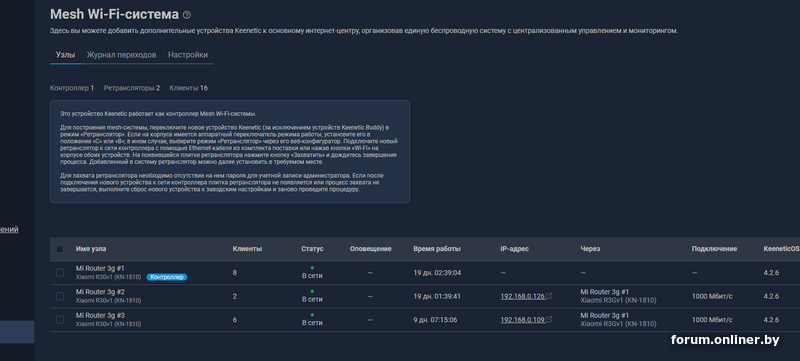800x361 pixels.
Task: Sort by Время работы column header
Action: coord(437,249)
